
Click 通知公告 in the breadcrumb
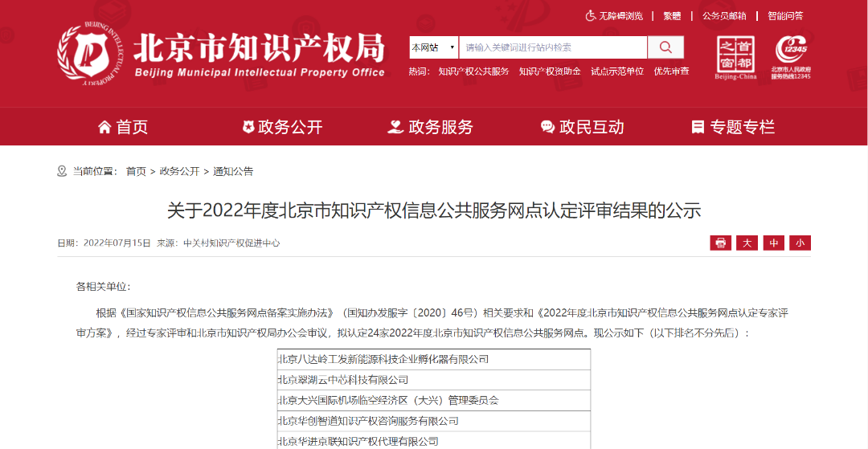click(233, 171)
